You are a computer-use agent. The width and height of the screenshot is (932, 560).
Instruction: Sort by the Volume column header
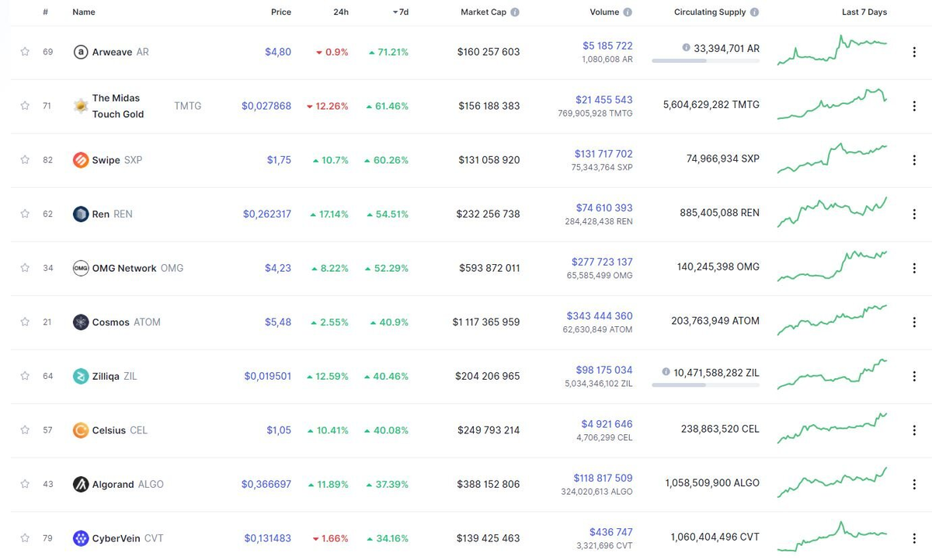(604, 12)
